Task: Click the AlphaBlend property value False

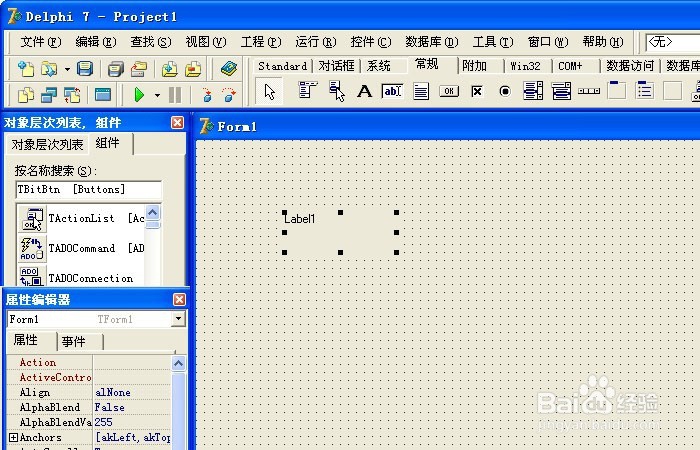Action: tap(132, 408)
